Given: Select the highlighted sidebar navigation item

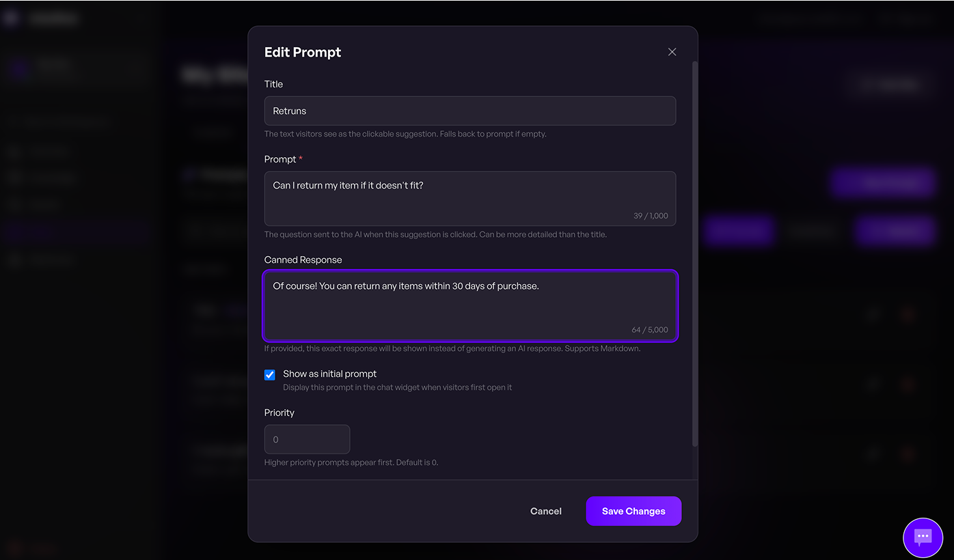Looking at the screenshot, I should [x=75, y=232].
